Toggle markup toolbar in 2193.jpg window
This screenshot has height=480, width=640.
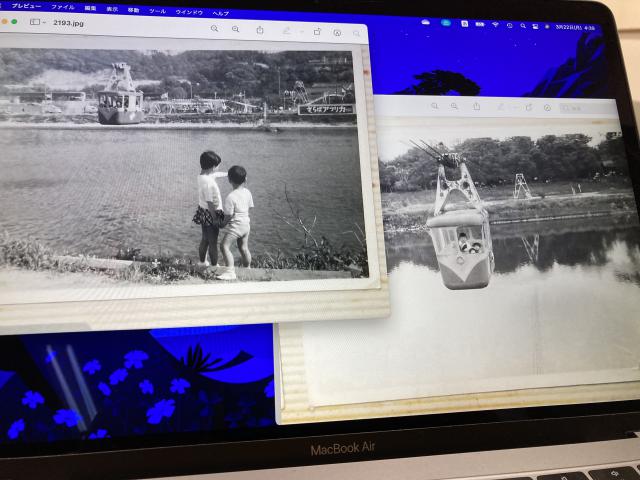click(x=337, y=32)
